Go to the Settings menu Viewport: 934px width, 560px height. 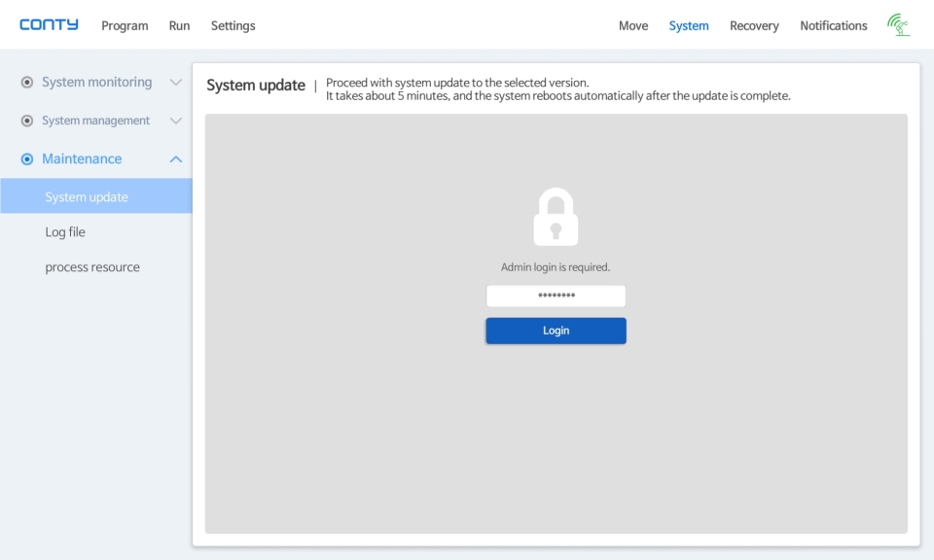[233, 25]
